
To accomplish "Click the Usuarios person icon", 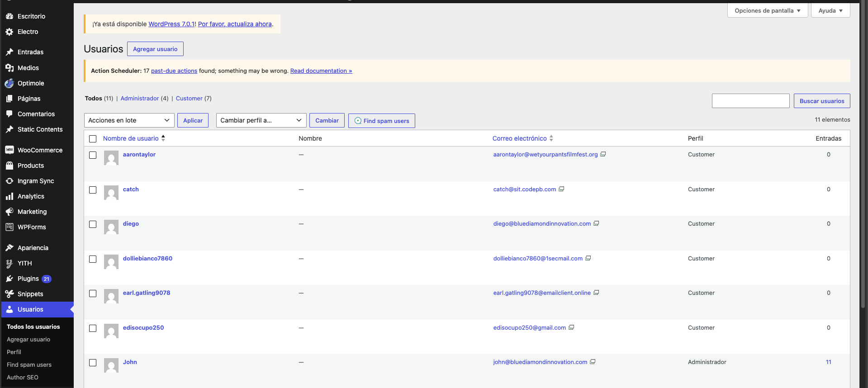I will coord(9,309).
